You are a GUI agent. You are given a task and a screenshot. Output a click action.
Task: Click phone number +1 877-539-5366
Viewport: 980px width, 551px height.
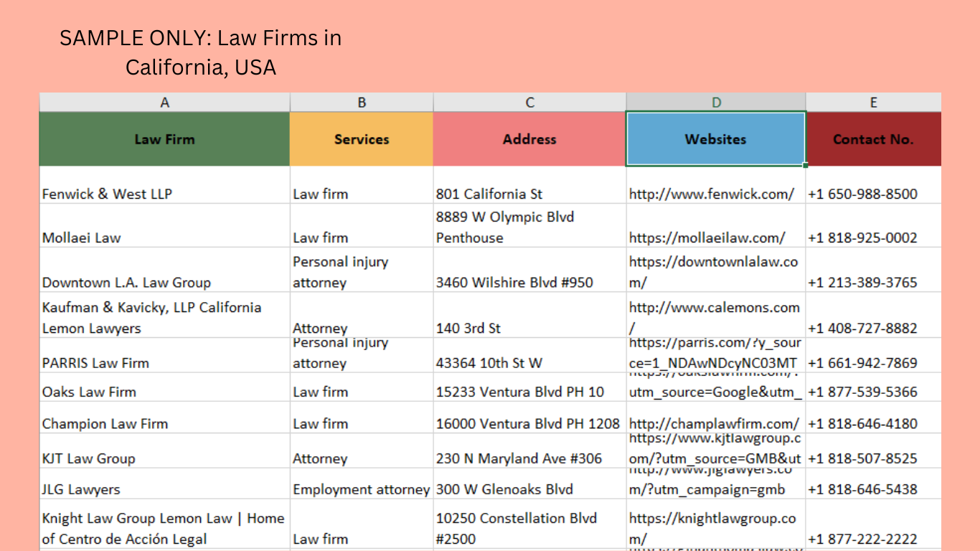pyautogui.click(x=862, y=392)
